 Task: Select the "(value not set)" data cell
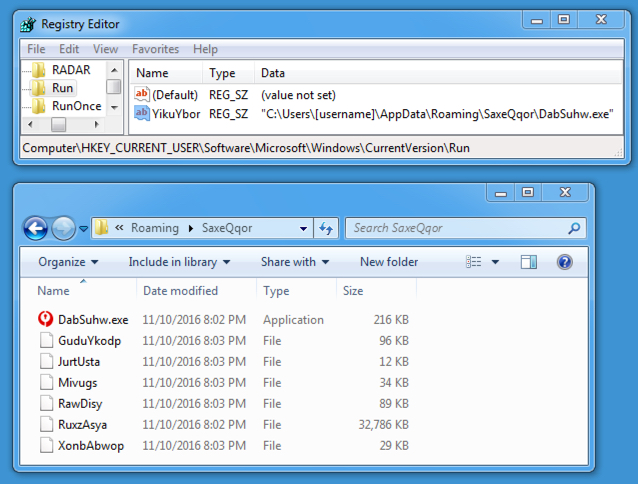coord(298,95)
